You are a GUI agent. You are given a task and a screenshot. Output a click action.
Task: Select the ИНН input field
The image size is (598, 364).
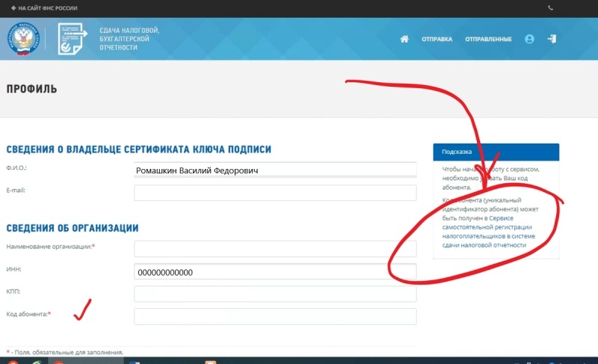275,272
